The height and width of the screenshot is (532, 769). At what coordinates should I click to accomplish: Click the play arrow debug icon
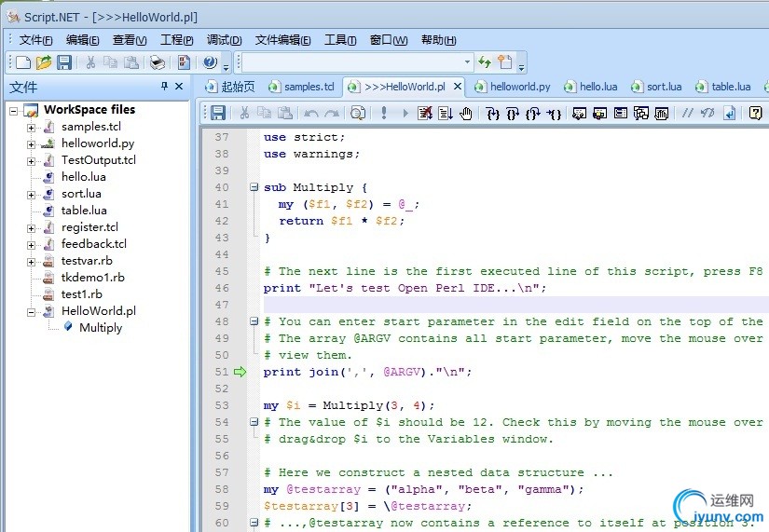point(405,114)
